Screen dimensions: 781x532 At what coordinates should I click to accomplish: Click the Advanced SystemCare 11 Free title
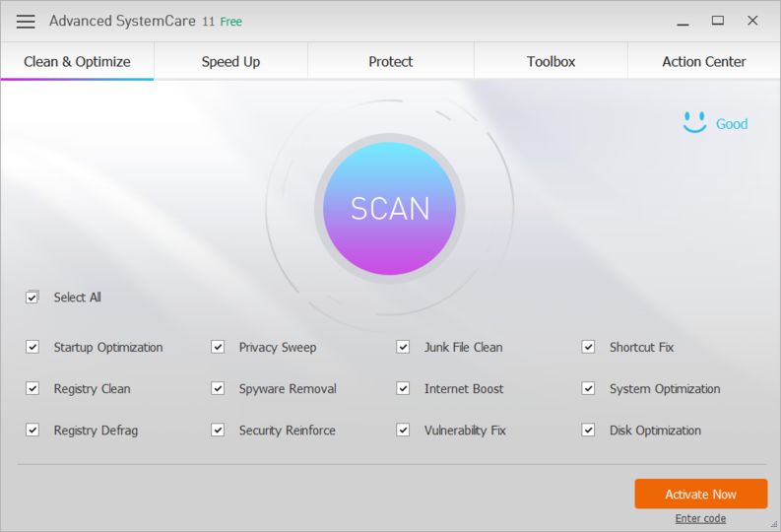pos(146,21)
